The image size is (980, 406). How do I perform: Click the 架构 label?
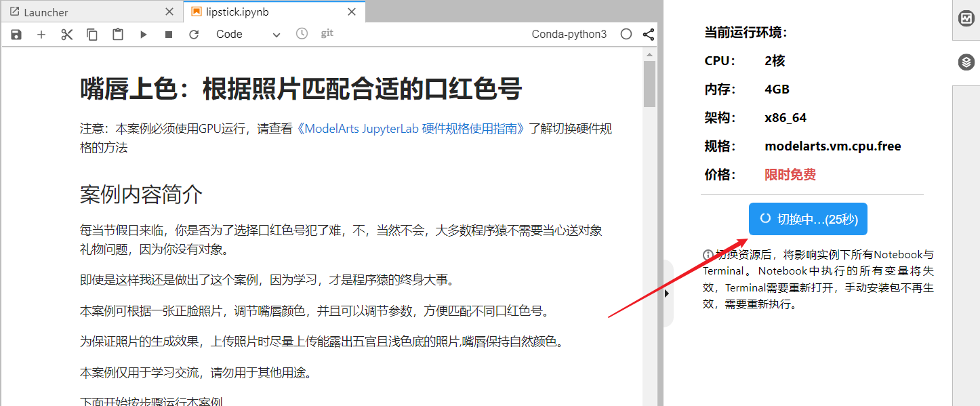pos(720,118)
